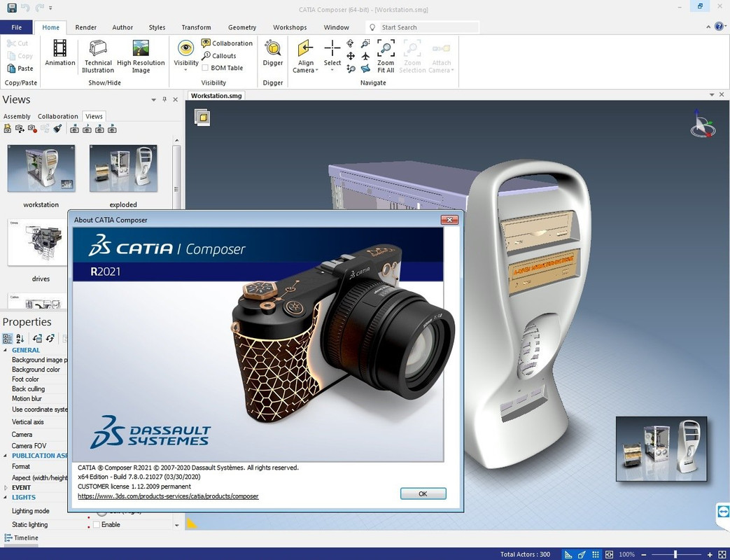
Task: Click the Callouts ribbon command
Action: pos(219,56)
